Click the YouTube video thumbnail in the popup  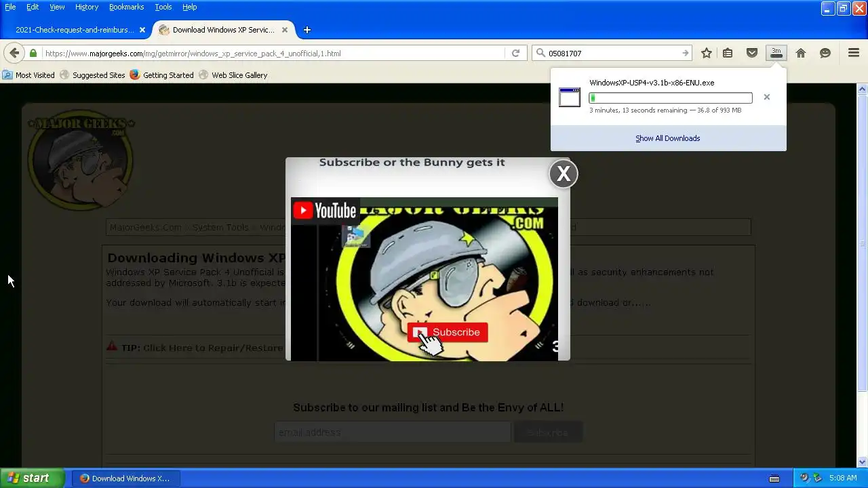pos(425,279)
